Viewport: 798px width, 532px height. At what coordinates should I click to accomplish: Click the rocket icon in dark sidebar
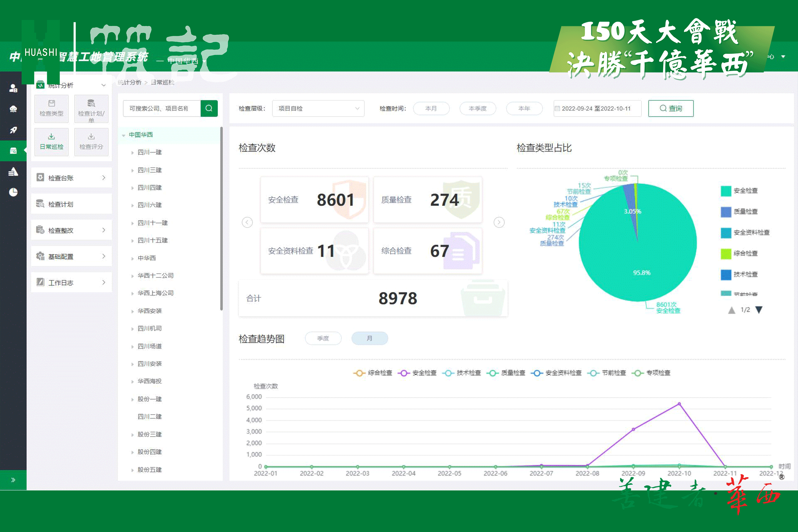tap(13, 130)
